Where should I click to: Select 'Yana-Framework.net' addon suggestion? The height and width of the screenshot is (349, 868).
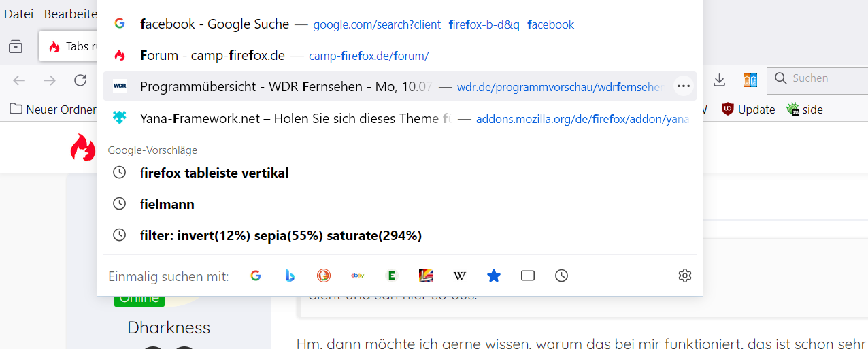400,118
